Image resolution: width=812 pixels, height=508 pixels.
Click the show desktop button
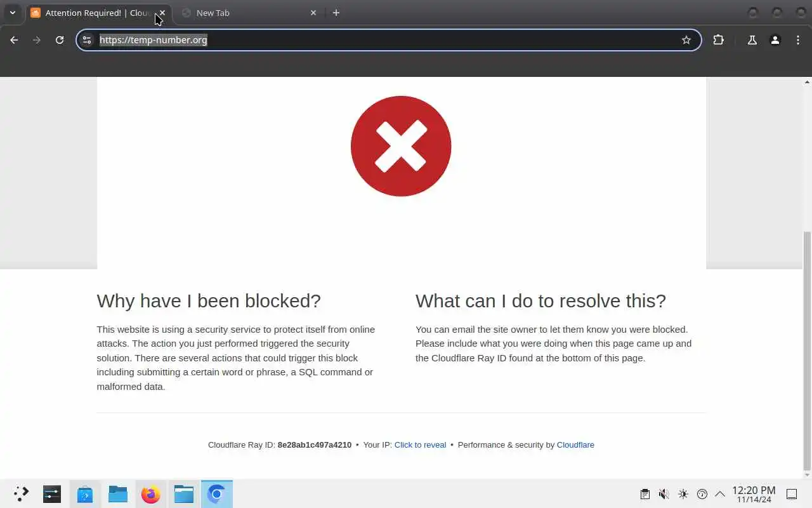[792, 494]
